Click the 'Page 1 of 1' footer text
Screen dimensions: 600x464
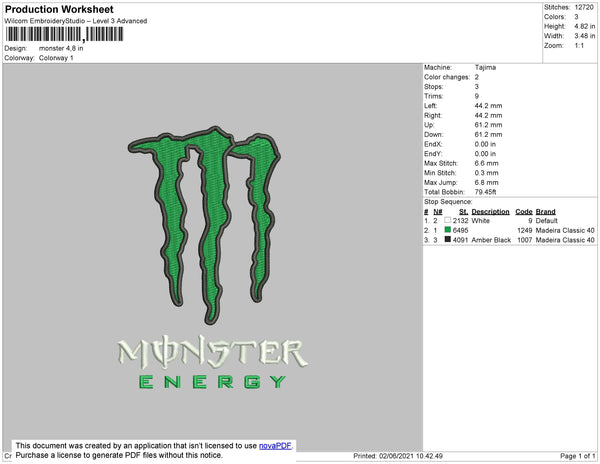coord(577,456)
